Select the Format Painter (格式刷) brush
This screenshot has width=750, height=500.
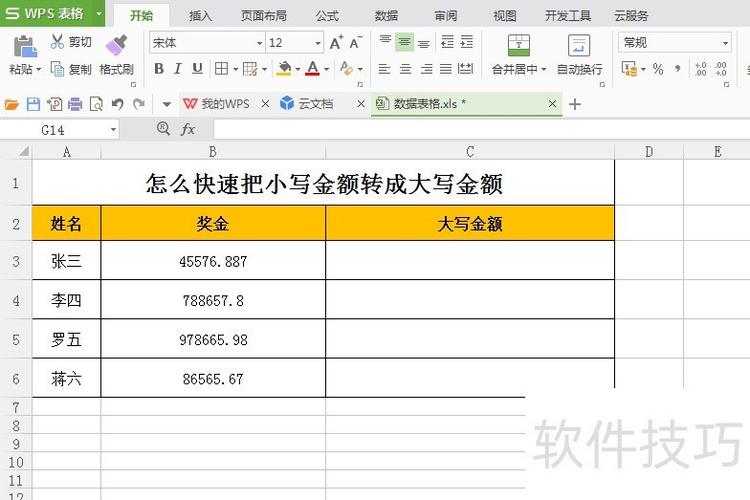[116, 45]
